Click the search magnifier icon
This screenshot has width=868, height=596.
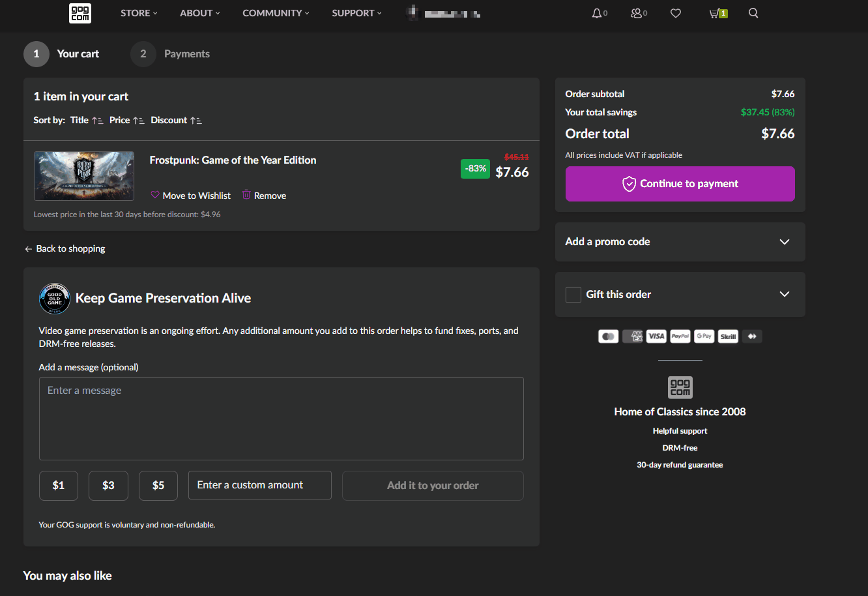753,13
